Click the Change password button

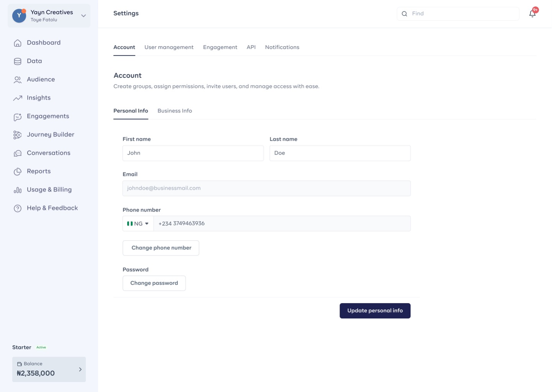click(x=154, y=283)
